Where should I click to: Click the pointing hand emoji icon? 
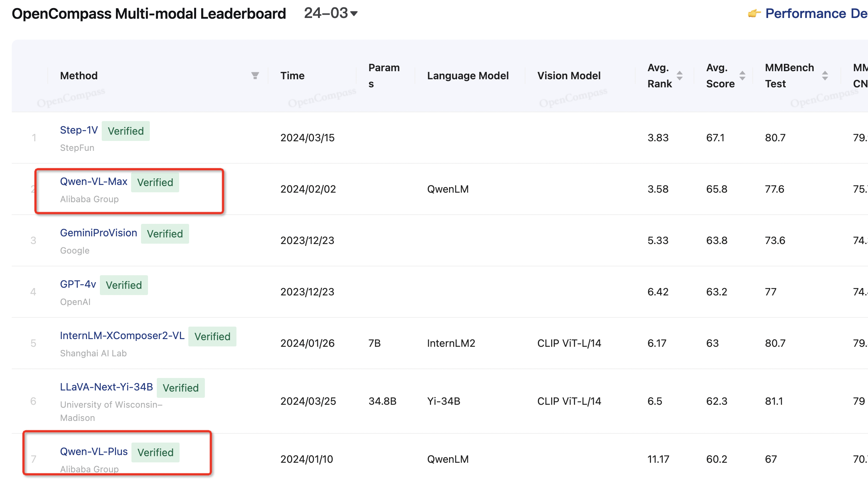point(754,14)
